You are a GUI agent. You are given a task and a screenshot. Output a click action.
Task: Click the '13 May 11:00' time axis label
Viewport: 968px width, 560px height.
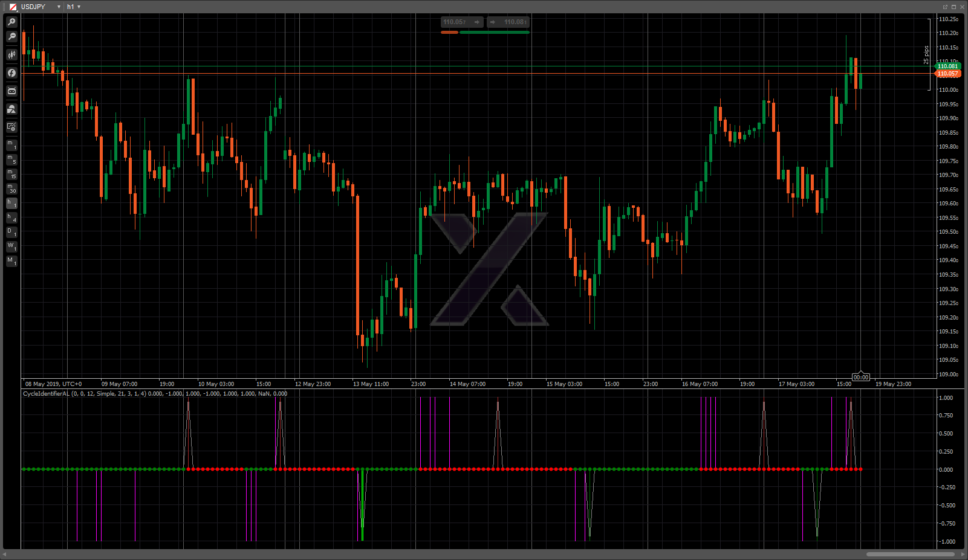click(x=371, y=384)
